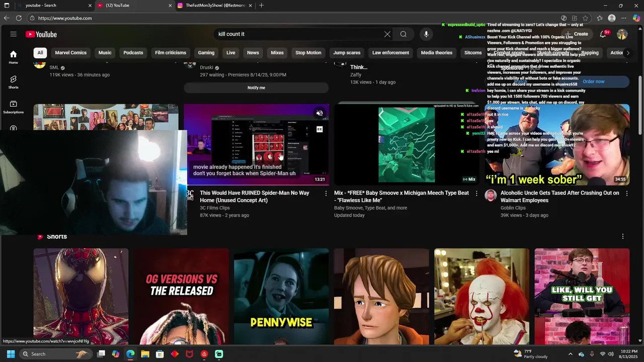Open the Goblin Clips channel name link

pos(513,208)
